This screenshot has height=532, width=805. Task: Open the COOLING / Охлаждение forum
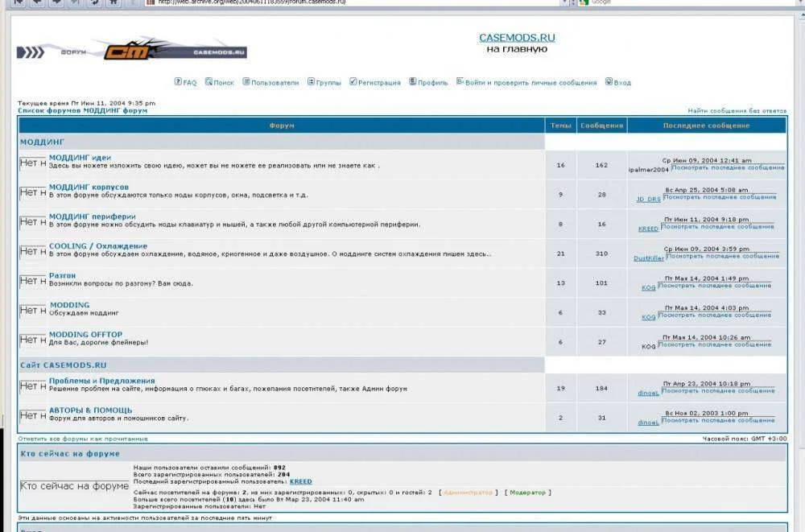(x=98, y=246)
